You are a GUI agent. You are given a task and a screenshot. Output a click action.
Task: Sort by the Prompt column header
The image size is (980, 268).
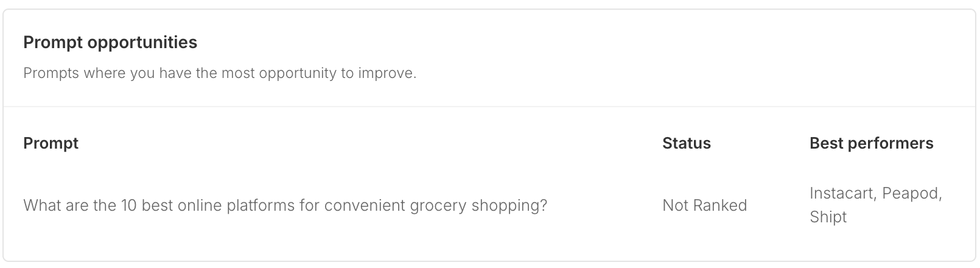coord(51,143)
